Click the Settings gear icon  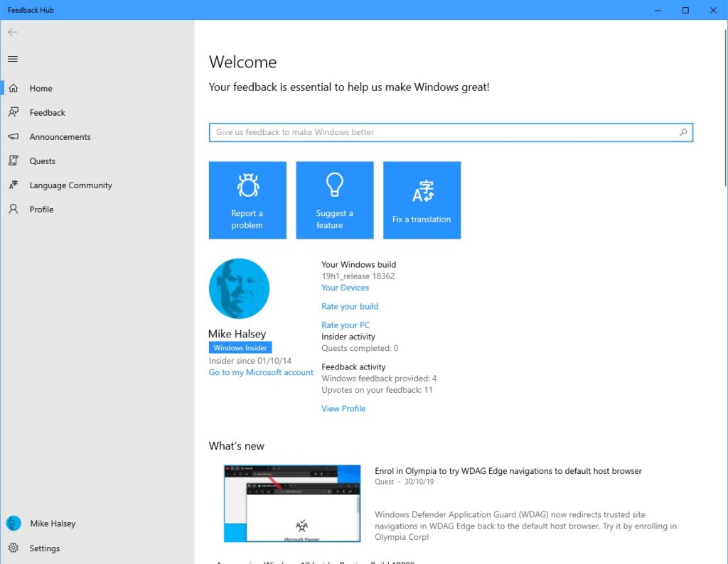click(14, 548)
